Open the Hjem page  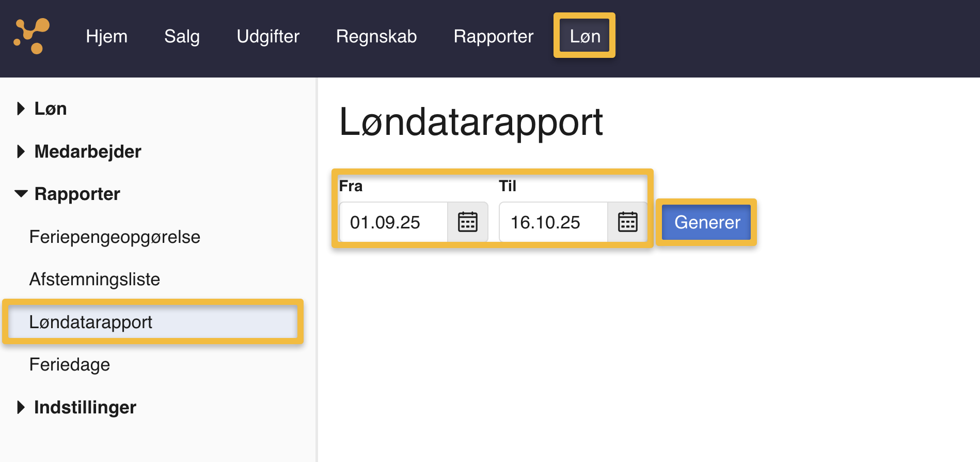click(107, 36)
